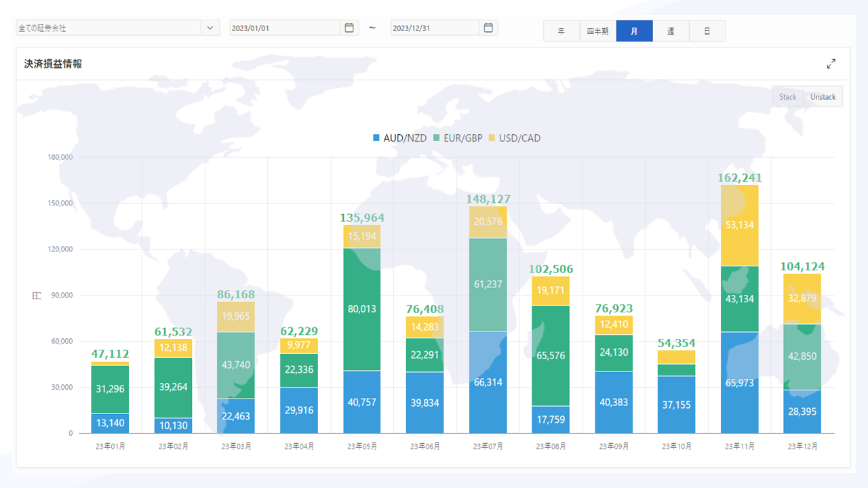The height and width of the screenshot is (488, 868).
Task: Select the 日 period tab
Action: (707, 31)
